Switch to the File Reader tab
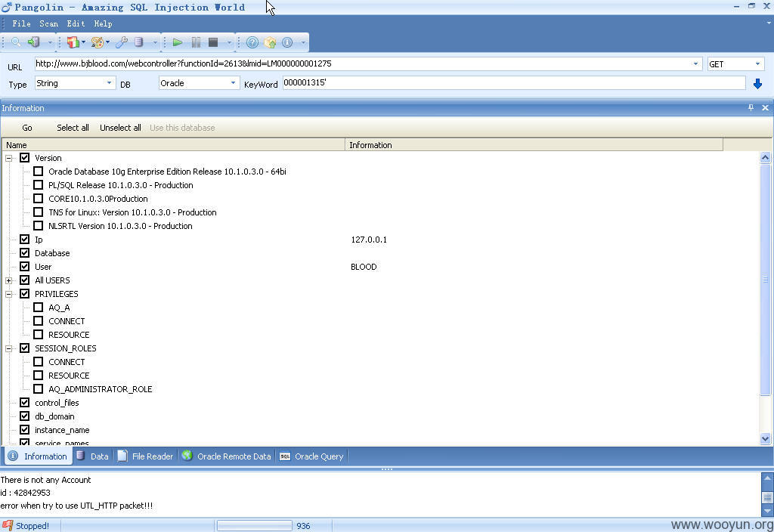 (146, 456)
